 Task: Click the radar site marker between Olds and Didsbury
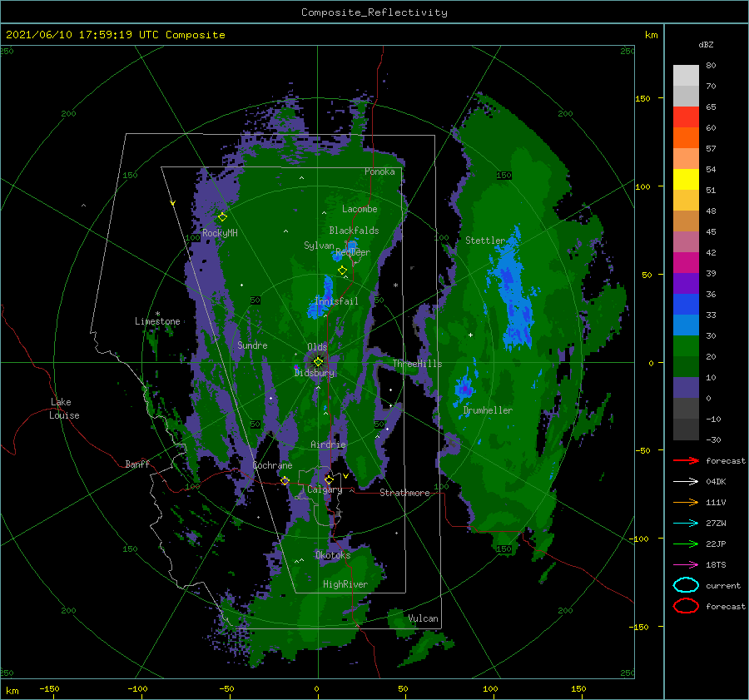318,362
